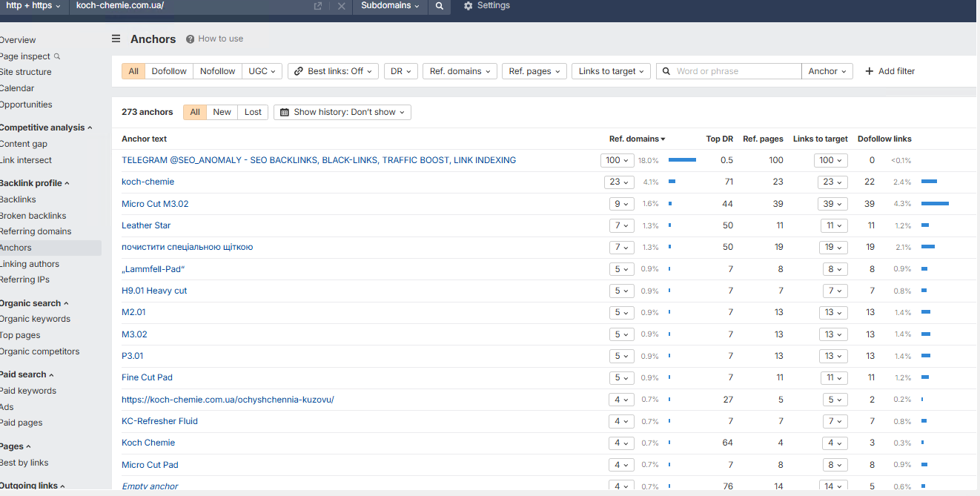980x496 pixels.
Task: Expand 39 links to target for Micro Cut M3.02
Action: [832, 204]
